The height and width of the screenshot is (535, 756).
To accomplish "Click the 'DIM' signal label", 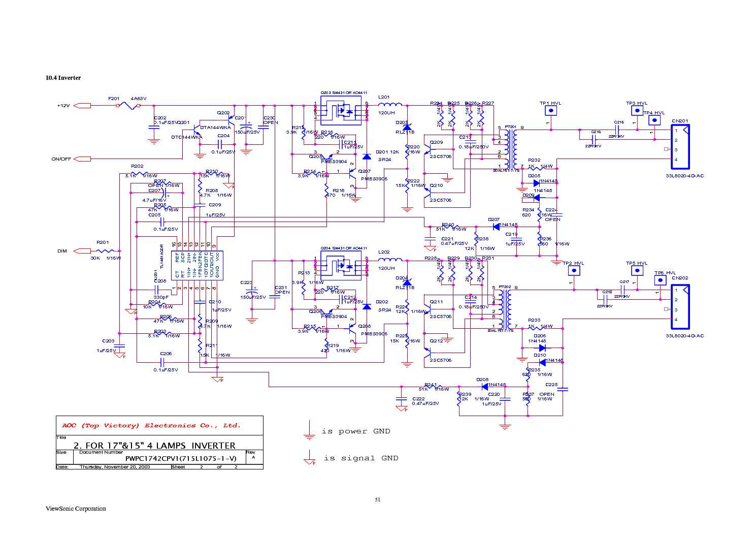I will pos(62,251).
